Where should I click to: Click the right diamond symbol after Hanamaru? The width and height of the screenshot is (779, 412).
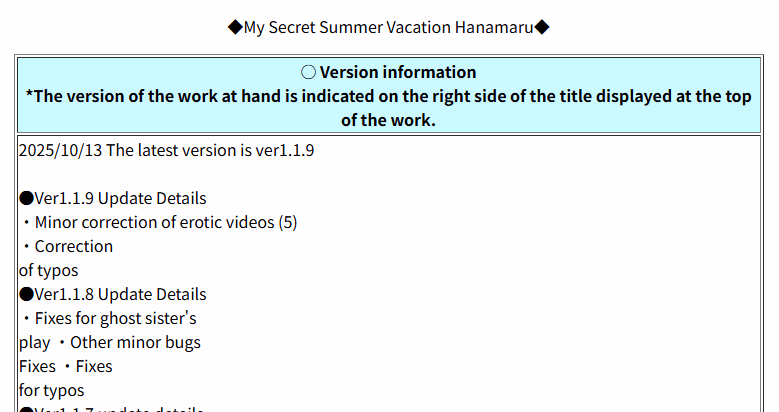pyautogui.click(x=542, y=27)
